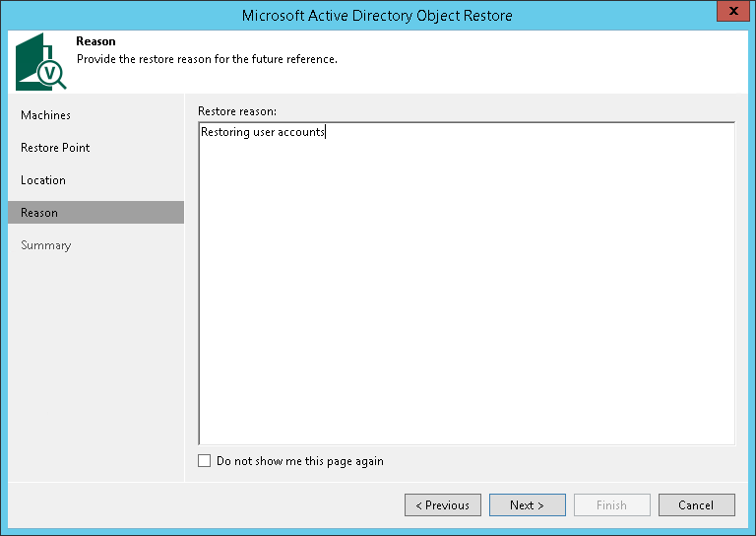Close the Object Restore window

point(732,11)
